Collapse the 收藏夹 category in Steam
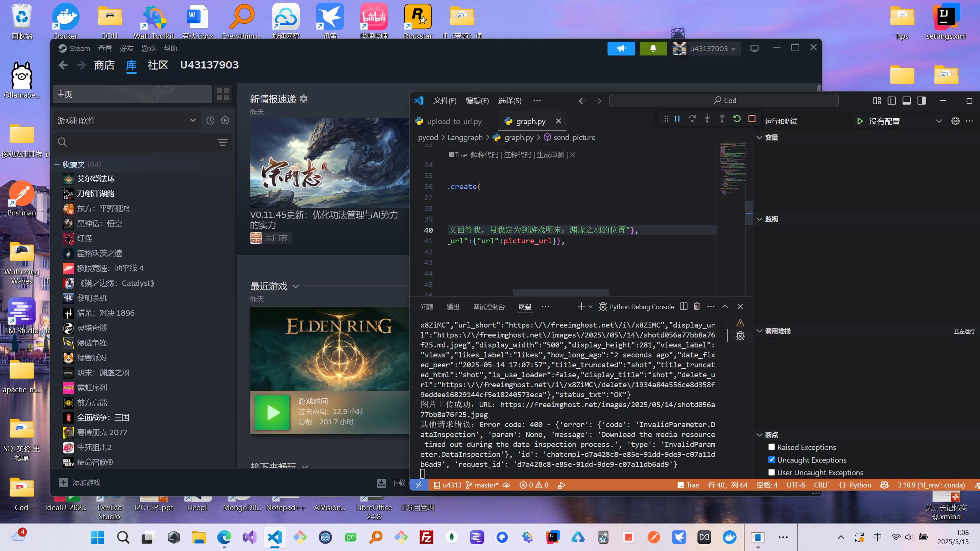This screenshot has width=980, height=551. pos(57,165)
